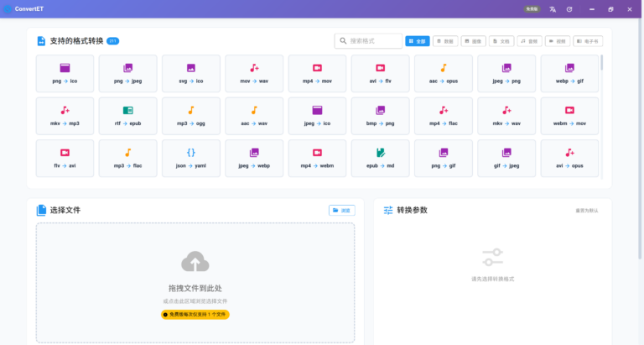Click the 浏览 browse button
644x345 pixels.
click(x=342, y=211)
